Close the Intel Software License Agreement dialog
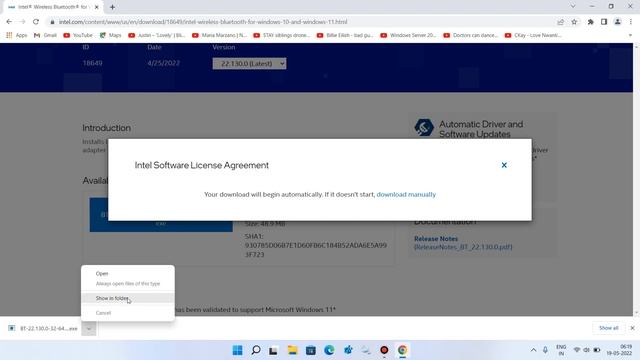640x360 pixels. (x=504, y=165)
